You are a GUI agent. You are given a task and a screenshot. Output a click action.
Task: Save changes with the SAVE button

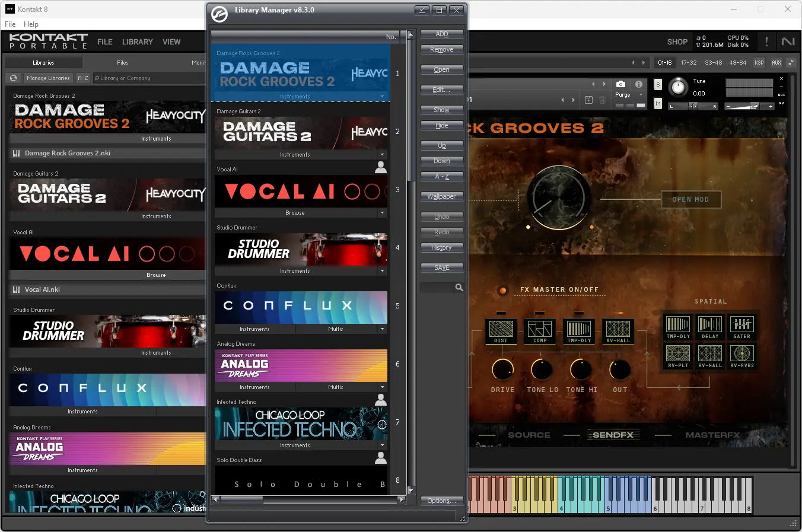click(442, 268)
